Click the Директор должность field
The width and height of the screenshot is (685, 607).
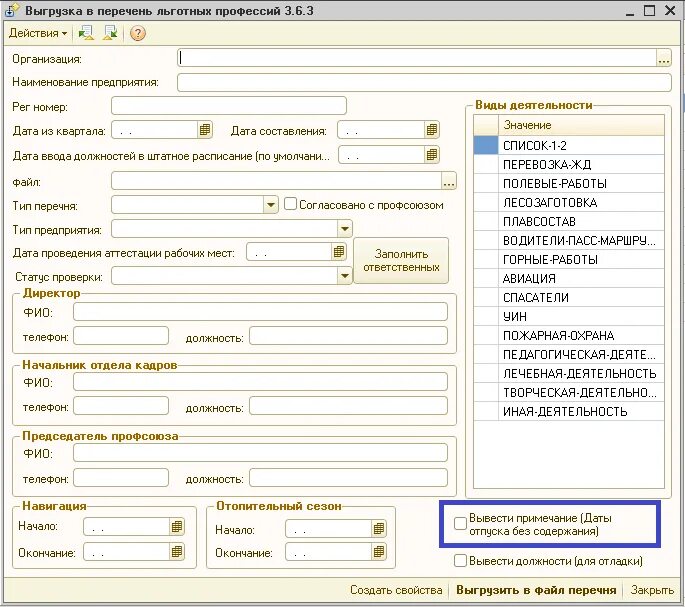(349, 336)
